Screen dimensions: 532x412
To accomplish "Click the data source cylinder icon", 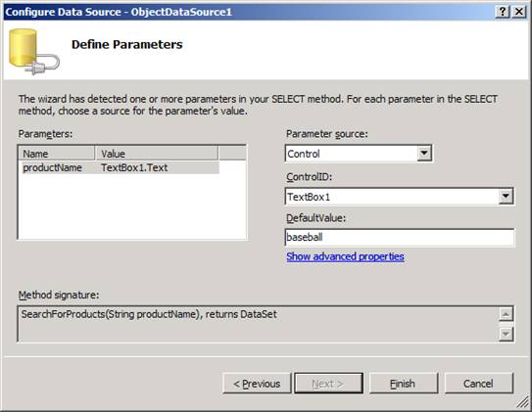I will [33, 52].
